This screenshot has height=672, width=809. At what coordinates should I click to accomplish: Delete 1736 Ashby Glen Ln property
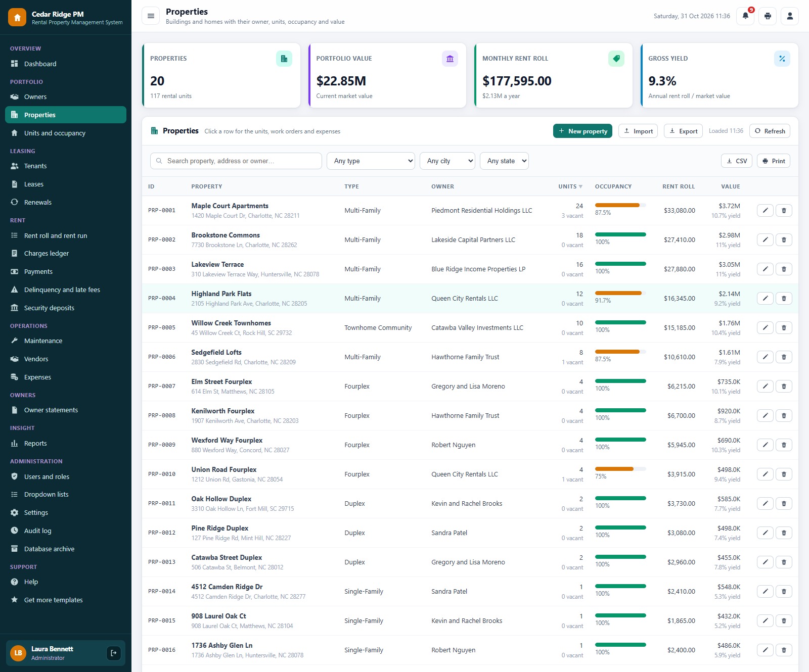click(x=784, y=650)
